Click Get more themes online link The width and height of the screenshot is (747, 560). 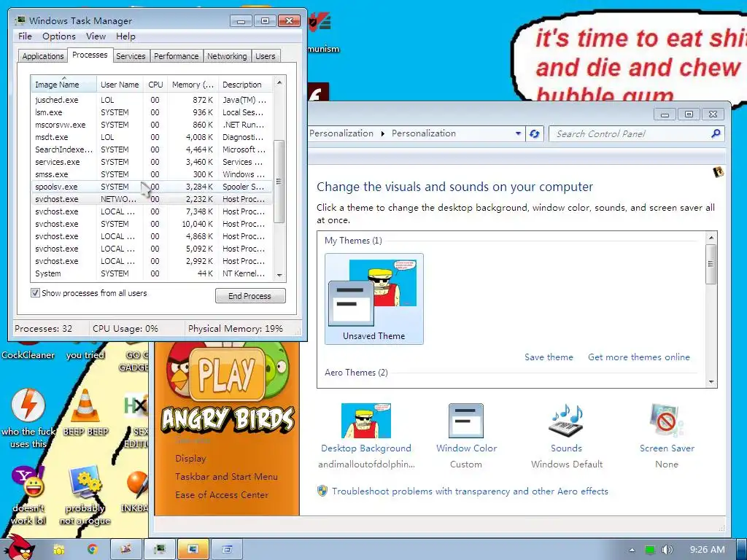[639, 357]
